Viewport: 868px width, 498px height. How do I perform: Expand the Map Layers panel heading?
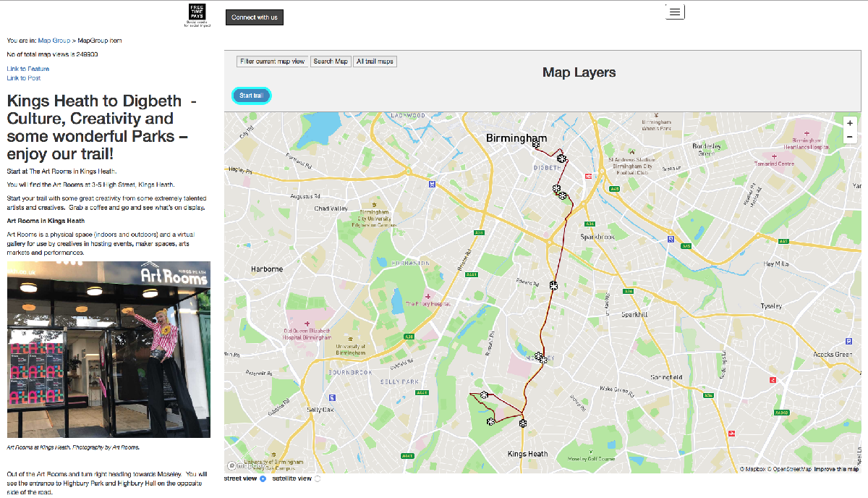(579, 72)
